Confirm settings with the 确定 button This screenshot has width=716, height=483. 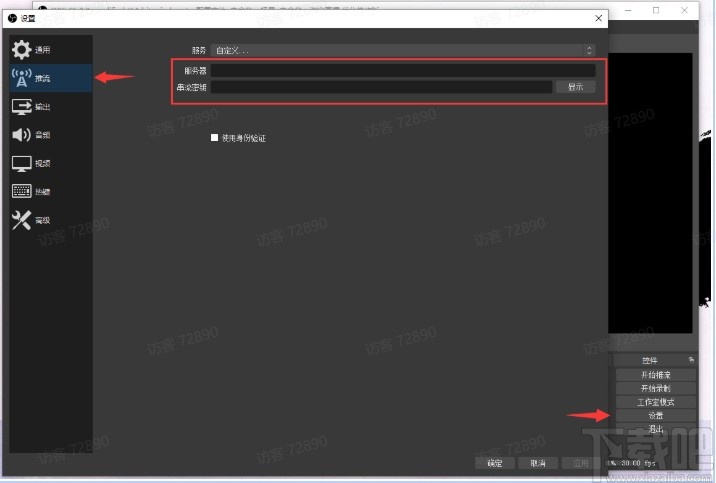tap(495, 463)
